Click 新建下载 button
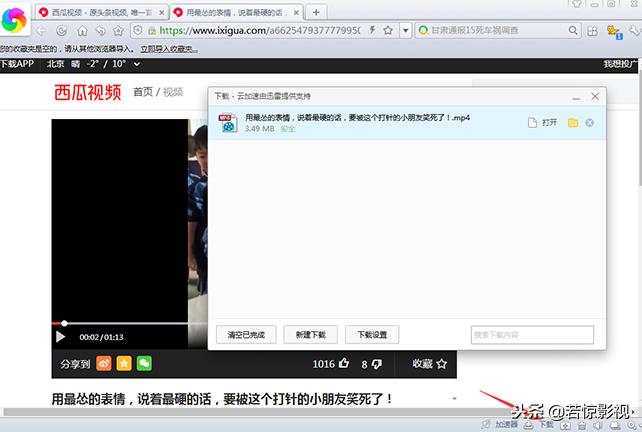642x432 pixels. tap(310, 335)
